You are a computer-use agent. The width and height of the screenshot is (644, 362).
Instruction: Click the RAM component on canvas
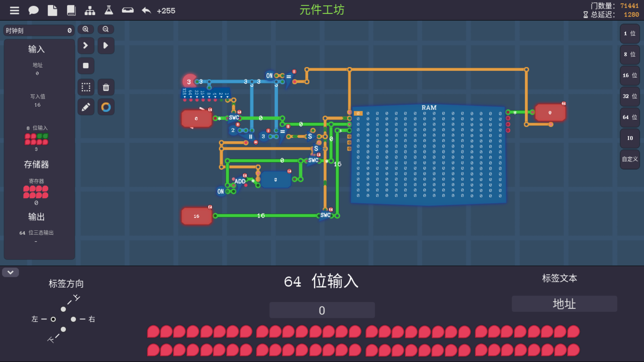tap(428, 154)
